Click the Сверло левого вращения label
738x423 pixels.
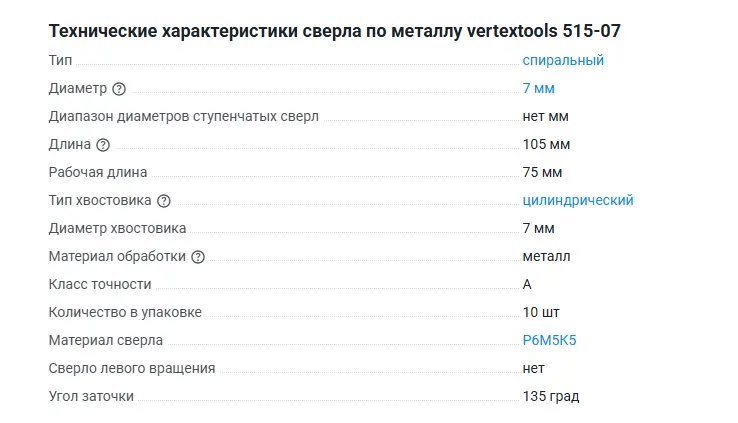tap(132, 368)
